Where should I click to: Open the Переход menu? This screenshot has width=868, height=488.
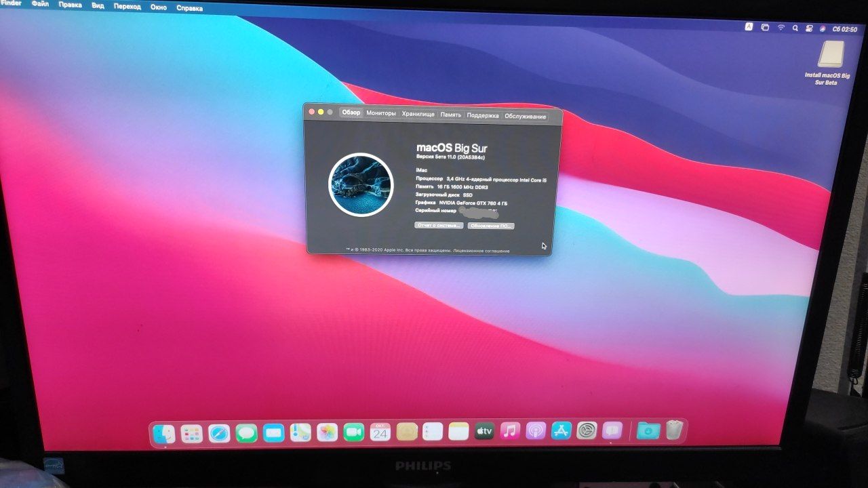point(127,6)
